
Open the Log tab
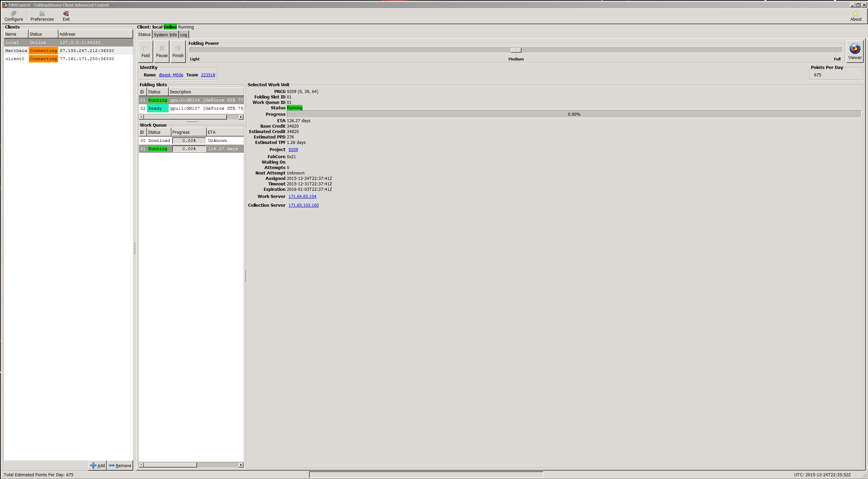pyautogui.click(x=183, y=35)
